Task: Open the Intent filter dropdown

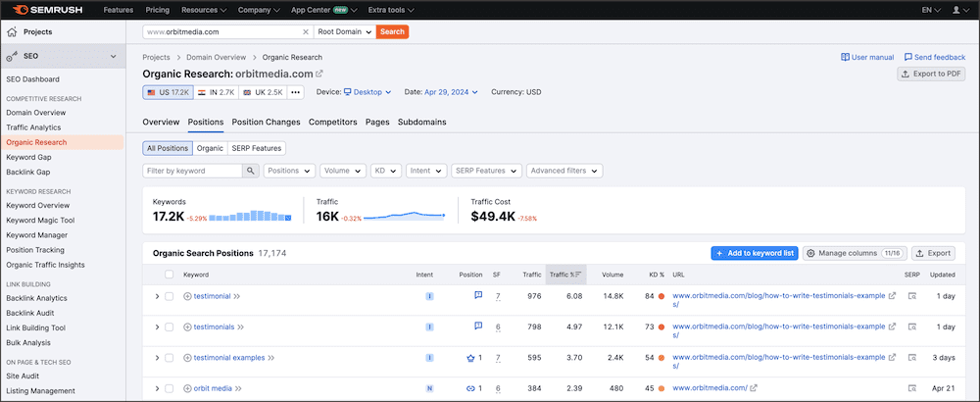Action: tap(426, 171)
